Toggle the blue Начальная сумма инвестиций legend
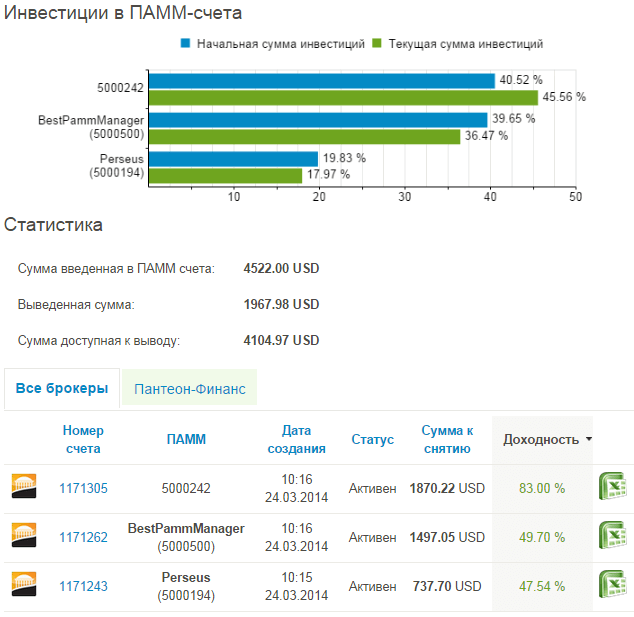Viewport: 634px width, 617px height. pyautogui.click(x=273, y=44)
